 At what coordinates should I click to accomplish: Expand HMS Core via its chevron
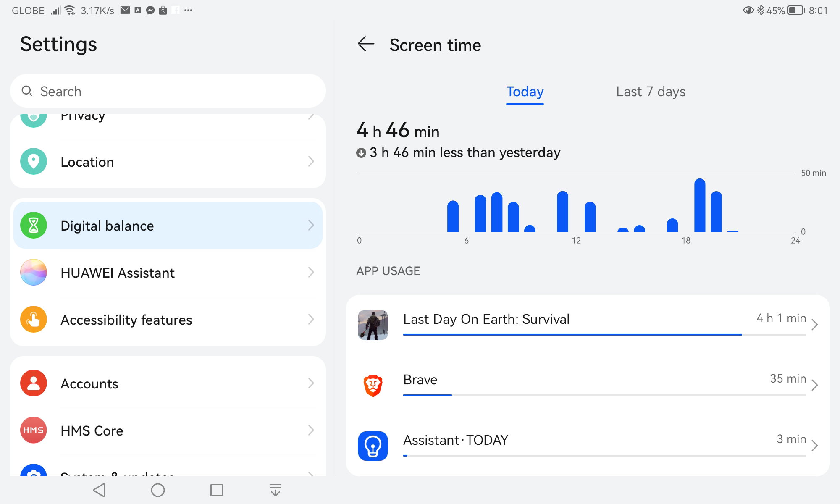click(311, 430)
